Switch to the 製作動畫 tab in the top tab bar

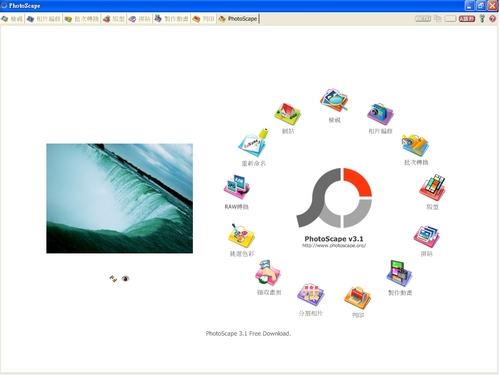172,19
